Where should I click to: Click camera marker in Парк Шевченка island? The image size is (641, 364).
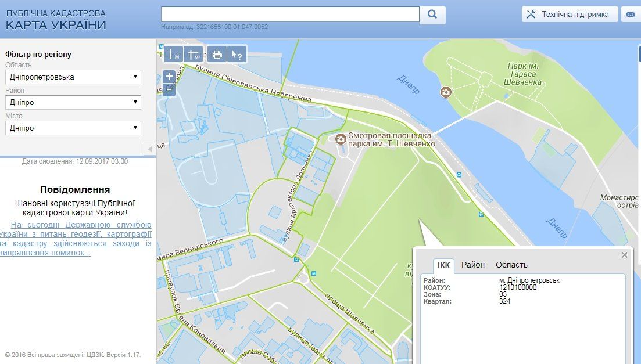(446, 92)
